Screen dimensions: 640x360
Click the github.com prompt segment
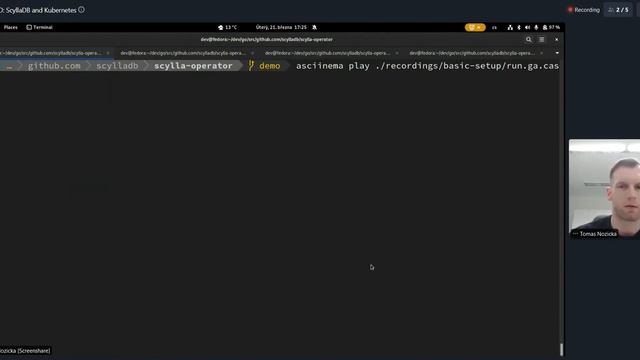[x=54, y=66]
